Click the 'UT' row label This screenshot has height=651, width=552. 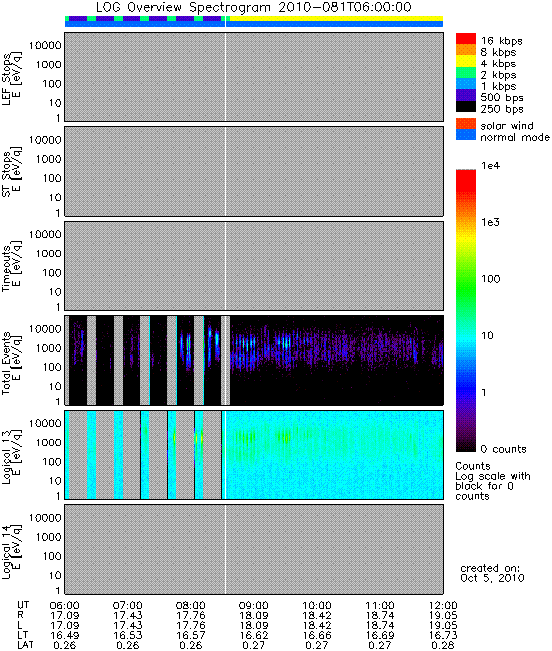coord(23,606)
